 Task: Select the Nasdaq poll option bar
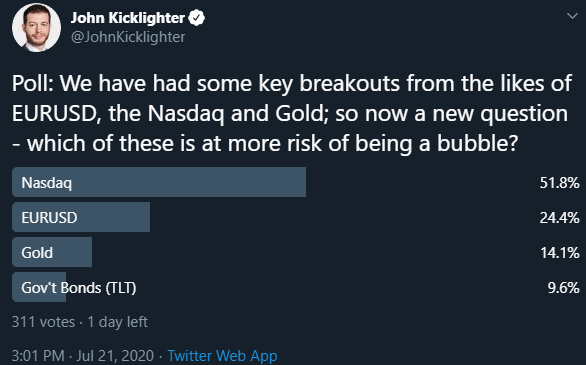click(x=159, y=182)
